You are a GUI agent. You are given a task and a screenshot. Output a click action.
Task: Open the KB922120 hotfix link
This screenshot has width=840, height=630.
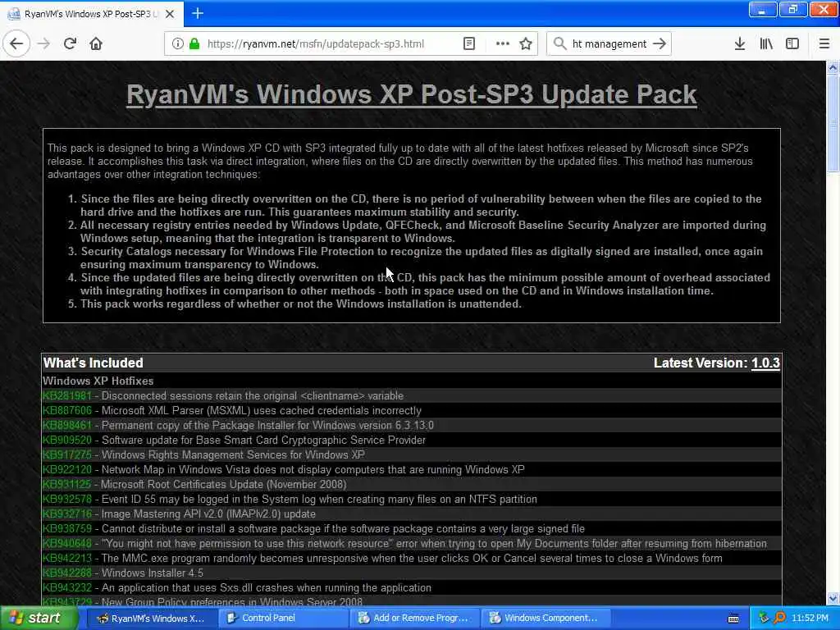point(67,470)
